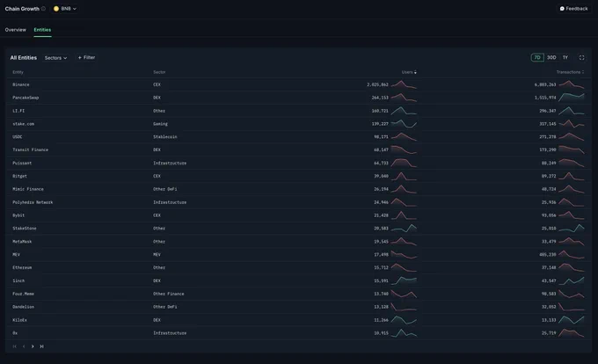Screen dimensions: 598x364
Task: Switch to the Overview tab
Action: tap(15, 30)
